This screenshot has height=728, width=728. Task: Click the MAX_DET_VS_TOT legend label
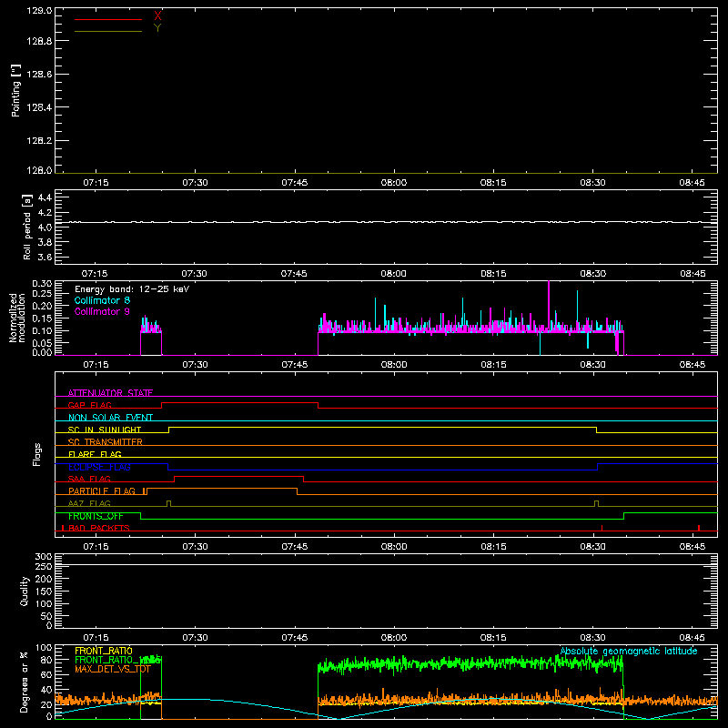point(113,669)
